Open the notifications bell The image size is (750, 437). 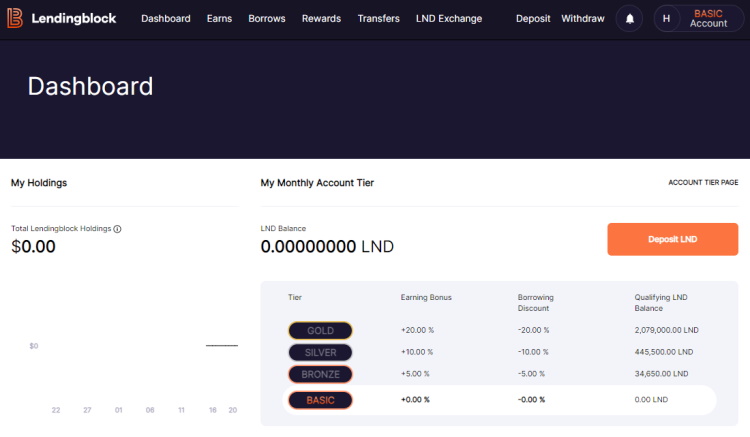629,19
